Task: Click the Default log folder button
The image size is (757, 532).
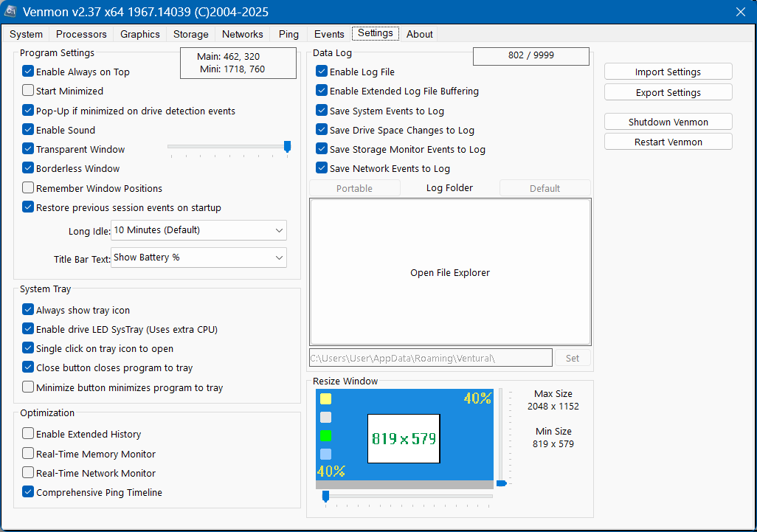Action: pyautogui.click(x=545, y=188)
